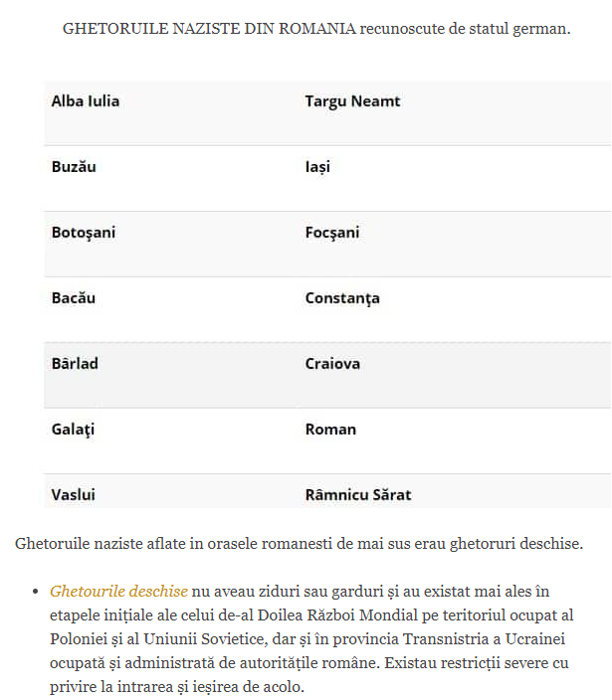Click the Bacău table entry
Viewport: 612px width, 700px height.
coord(74,297)
